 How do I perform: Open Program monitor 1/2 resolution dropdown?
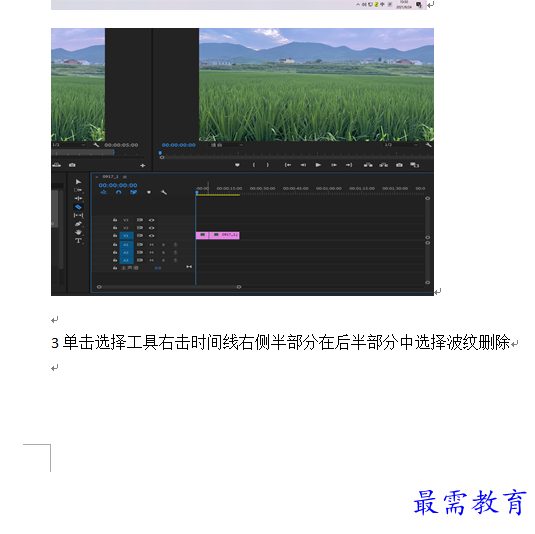[x=401, y=145]
